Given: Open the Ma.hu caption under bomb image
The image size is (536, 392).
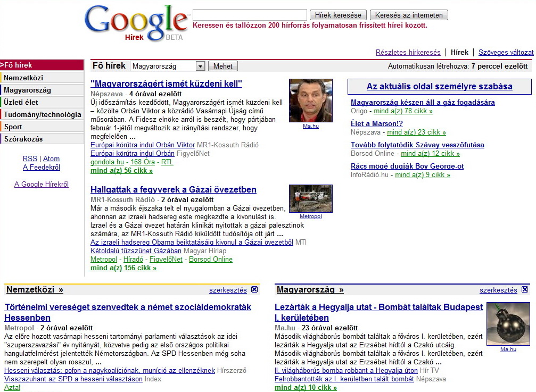Looking at the screenshot, I should point(508,349).
